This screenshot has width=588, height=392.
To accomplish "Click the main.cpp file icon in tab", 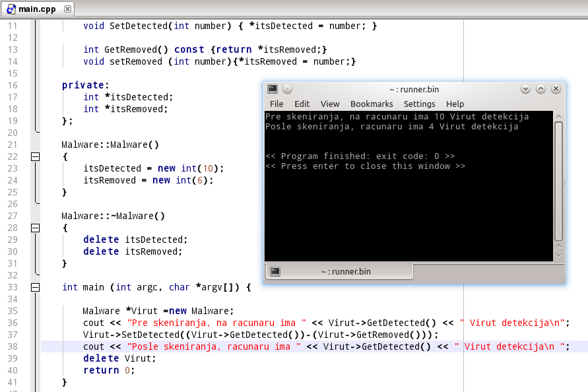I will (12, 9).
